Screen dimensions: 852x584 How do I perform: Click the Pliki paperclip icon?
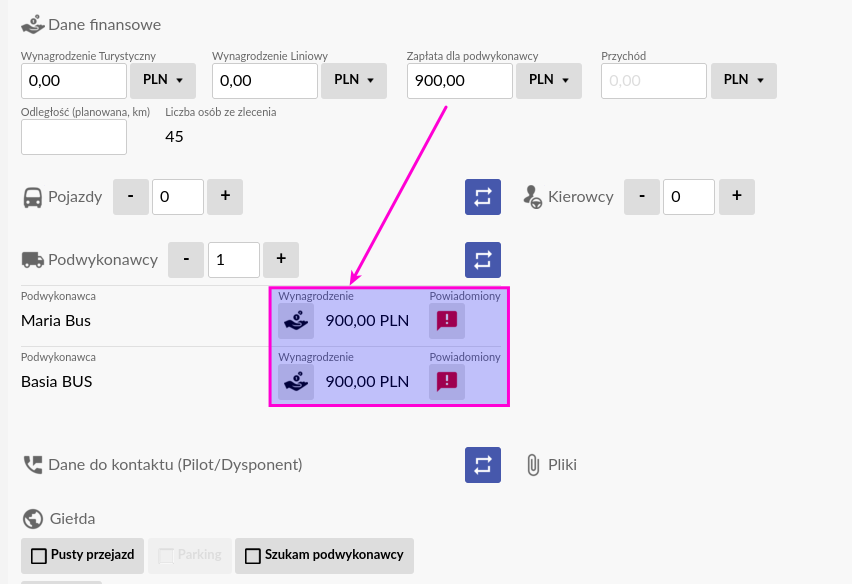coord(533,465)
